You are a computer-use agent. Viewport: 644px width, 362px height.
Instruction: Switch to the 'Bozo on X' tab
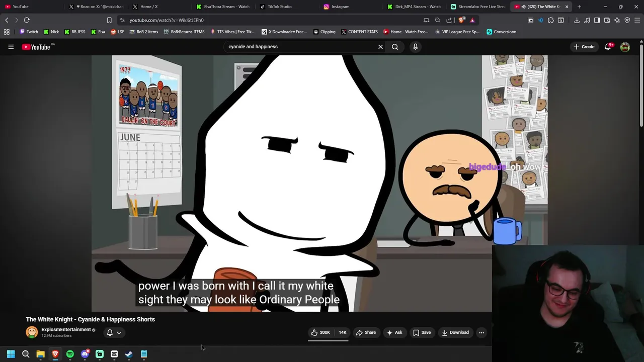[x=96, y=7]
